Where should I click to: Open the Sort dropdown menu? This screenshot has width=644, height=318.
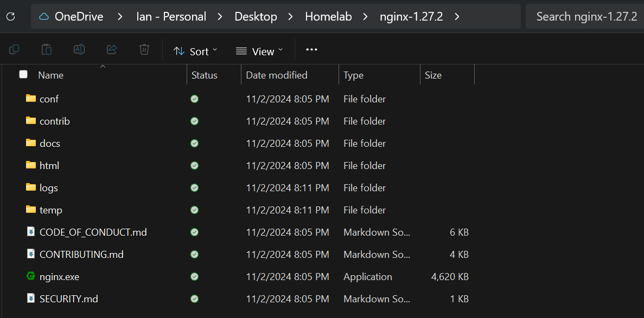[x=195, y=51]
